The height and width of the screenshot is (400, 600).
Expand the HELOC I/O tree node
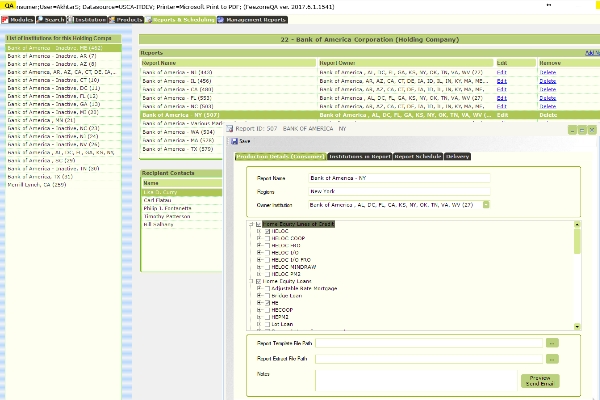point(259,253)
